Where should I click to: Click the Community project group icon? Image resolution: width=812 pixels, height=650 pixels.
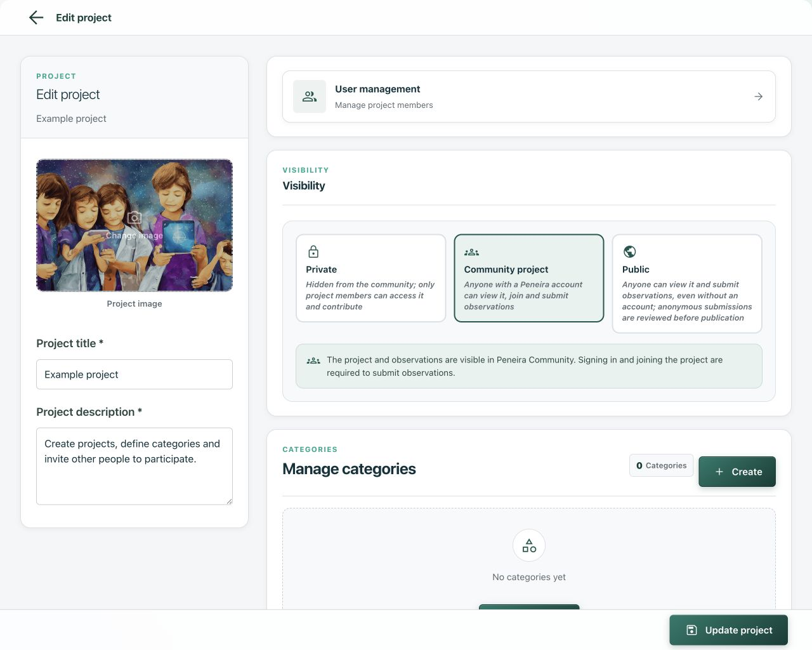click(x=471, y=252)
